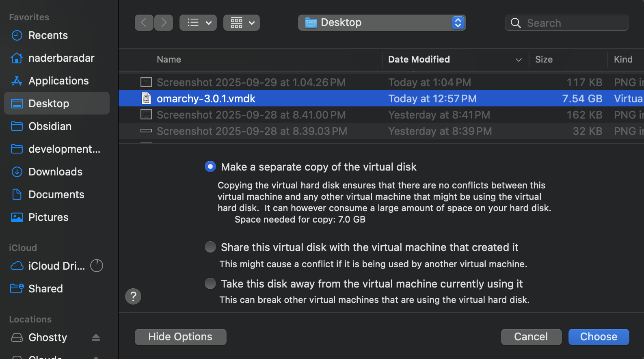The image size is (644, 359).
Task: Click the Choose button
Action: point(599,337)
